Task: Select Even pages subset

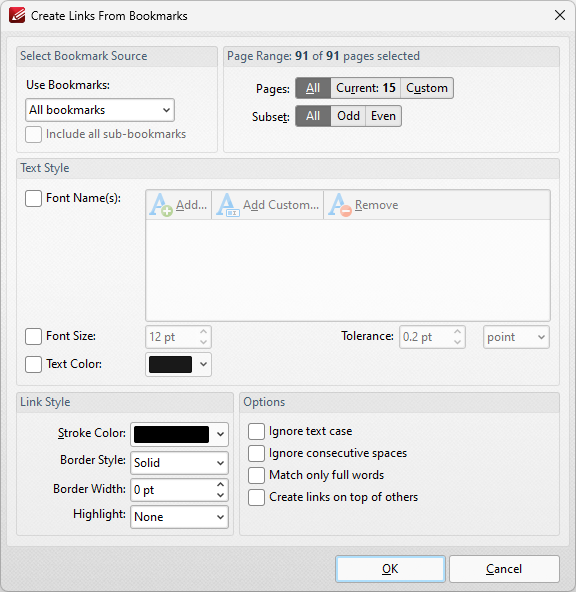Action: (x=383, y=116)
